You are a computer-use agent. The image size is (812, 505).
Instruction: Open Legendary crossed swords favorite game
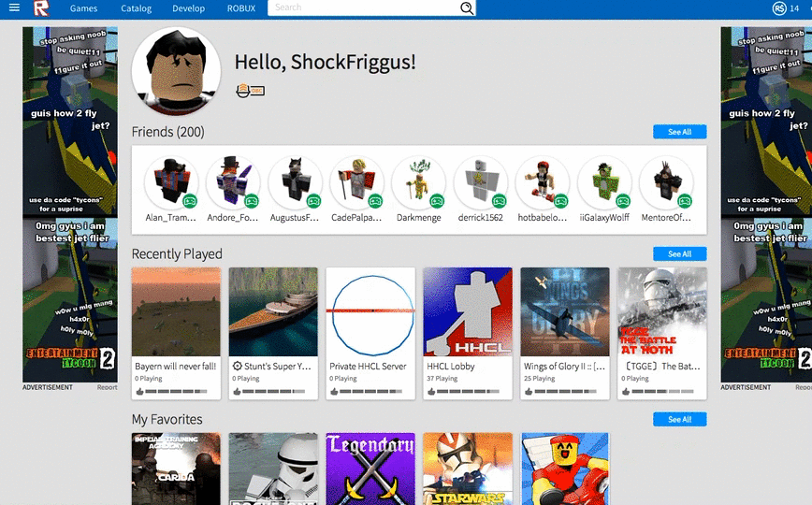coord(370,469)
